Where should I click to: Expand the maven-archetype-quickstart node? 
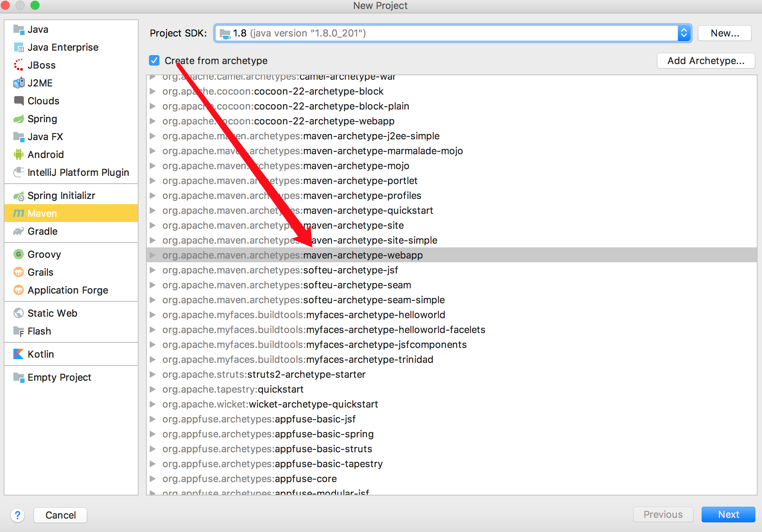(x=152, y=210)
